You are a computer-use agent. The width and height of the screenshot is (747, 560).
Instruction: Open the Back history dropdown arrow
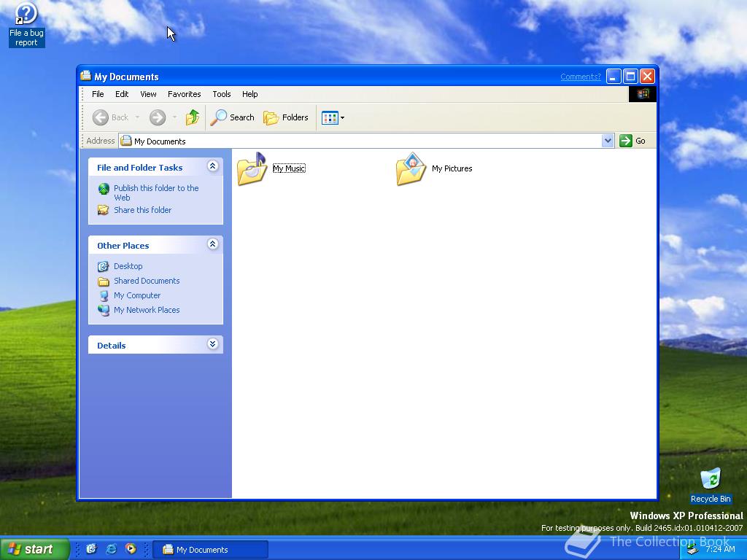point(137,117)
